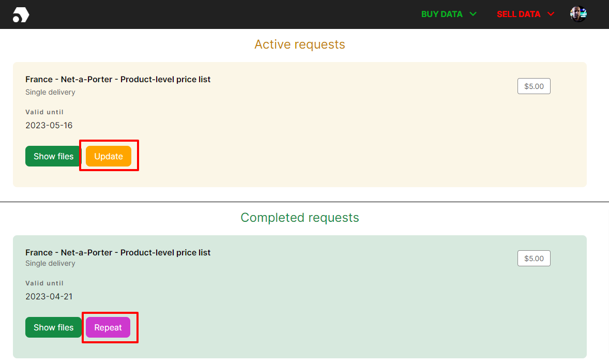Click the Active requests heading
609x364 pixels.
click(x=299, y=44)
